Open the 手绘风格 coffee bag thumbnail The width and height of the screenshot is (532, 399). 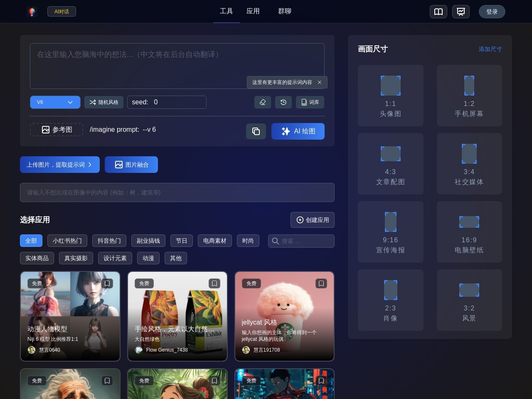[177, 316]
